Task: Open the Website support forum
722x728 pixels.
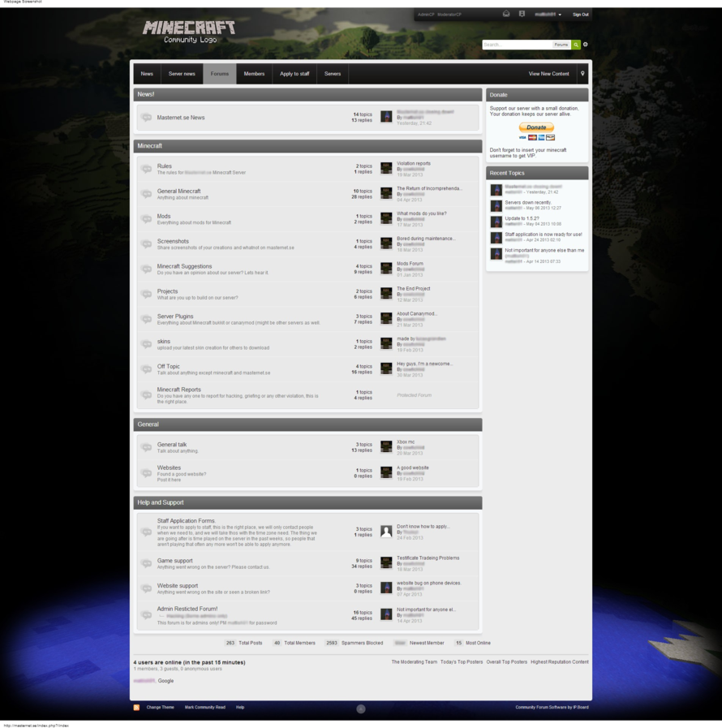Action: point(177,586)
